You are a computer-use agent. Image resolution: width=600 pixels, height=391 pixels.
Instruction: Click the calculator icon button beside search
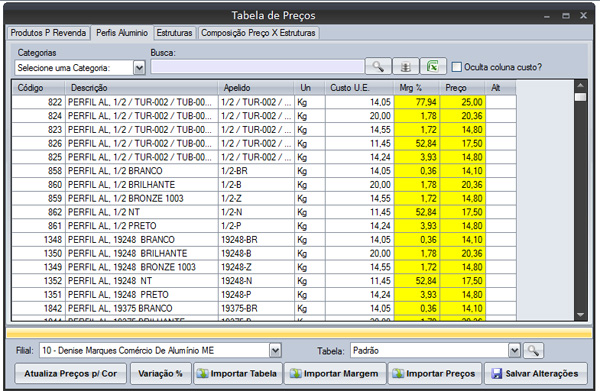406,67
